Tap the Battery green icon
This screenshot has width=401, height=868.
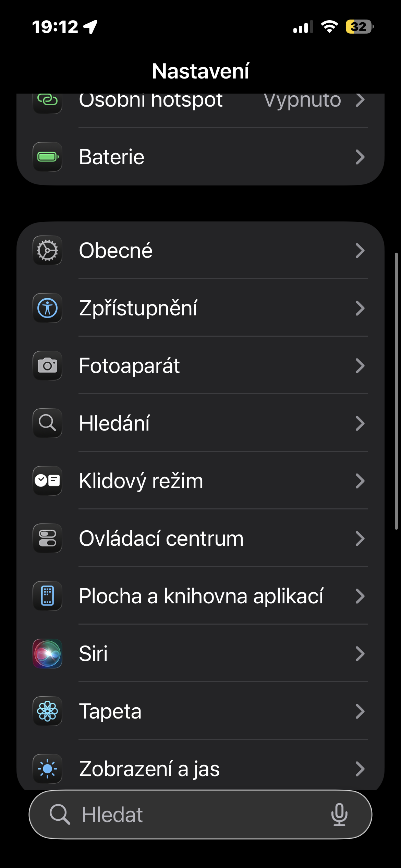point(47,157)
